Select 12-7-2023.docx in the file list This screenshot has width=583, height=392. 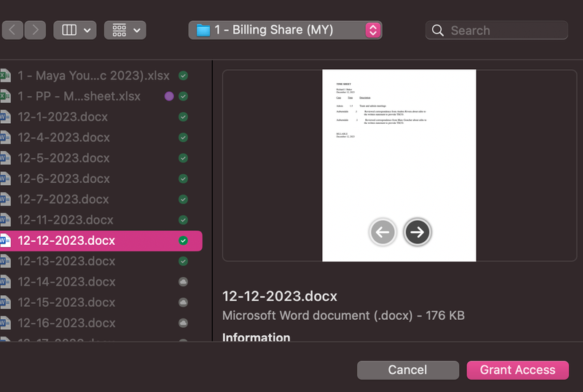(x=101, y=200)
